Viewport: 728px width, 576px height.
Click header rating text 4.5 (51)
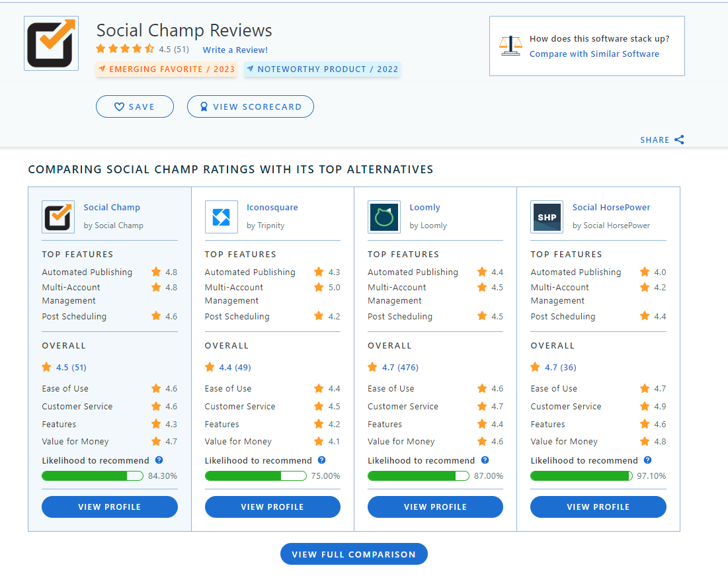[174, 49]
